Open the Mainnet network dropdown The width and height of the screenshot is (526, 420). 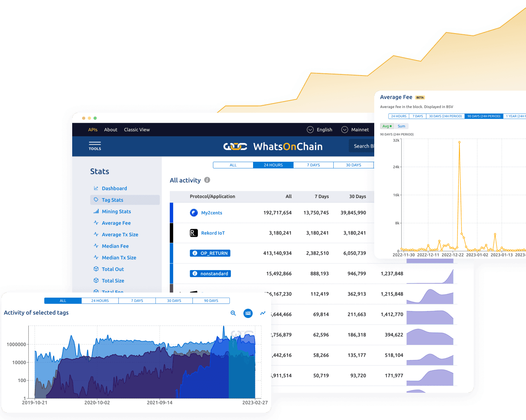(x=355, y=130)
